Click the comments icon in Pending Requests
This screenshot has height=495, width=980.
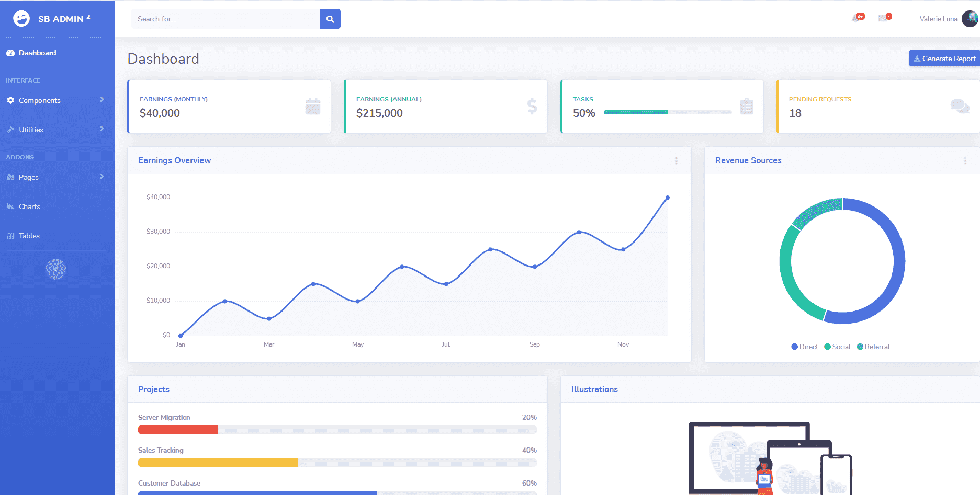(960, 107)
